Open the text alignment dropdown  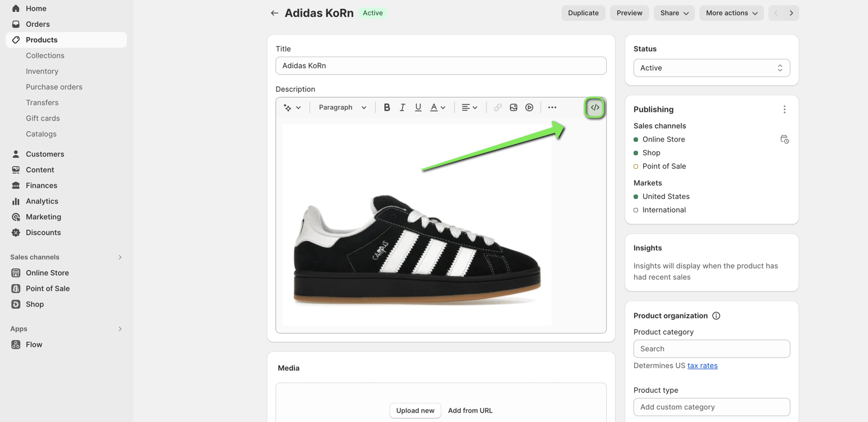click(x=470, y=108)
